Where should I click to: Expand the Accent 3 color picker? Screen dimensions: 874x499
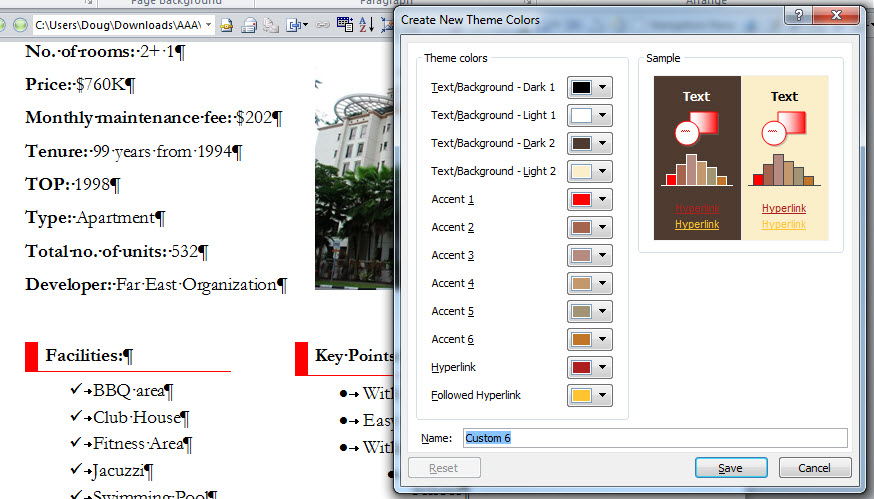click(602, 255)
